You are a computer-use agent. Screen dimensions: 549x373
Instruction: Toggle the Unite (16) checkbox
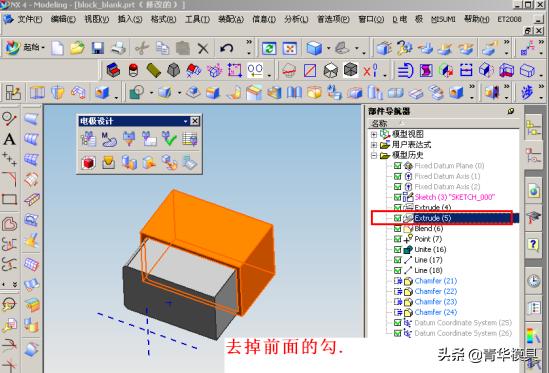[397, 249]
